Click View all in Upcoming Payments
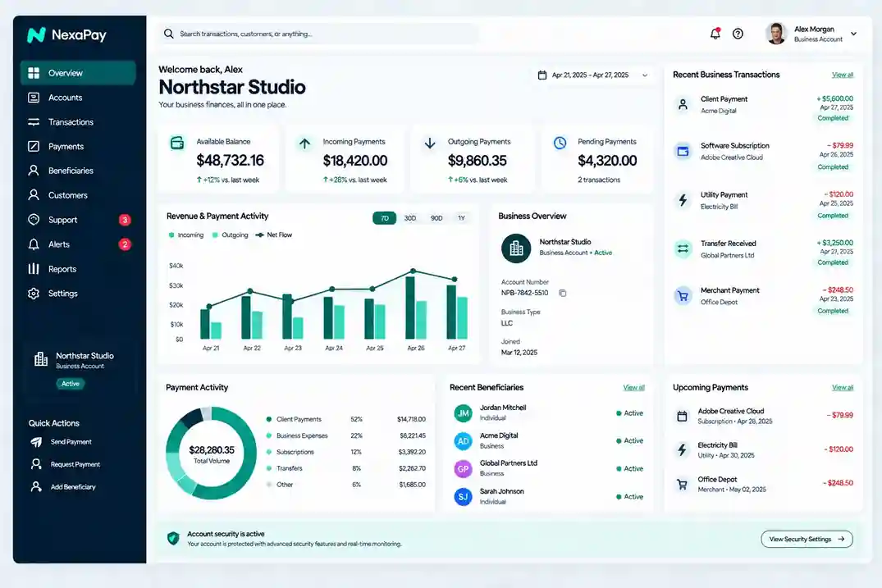Viewport: 882px width, 588px height. pos(842,387)
